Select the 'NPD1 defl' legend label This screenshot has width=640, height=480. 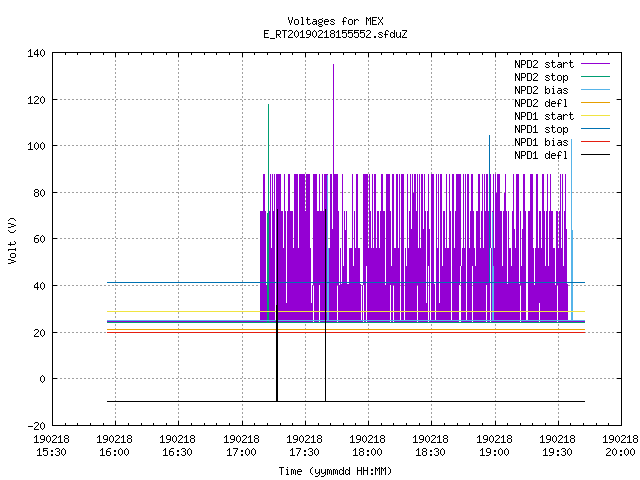pyautogui.click(x=541, y=155)
